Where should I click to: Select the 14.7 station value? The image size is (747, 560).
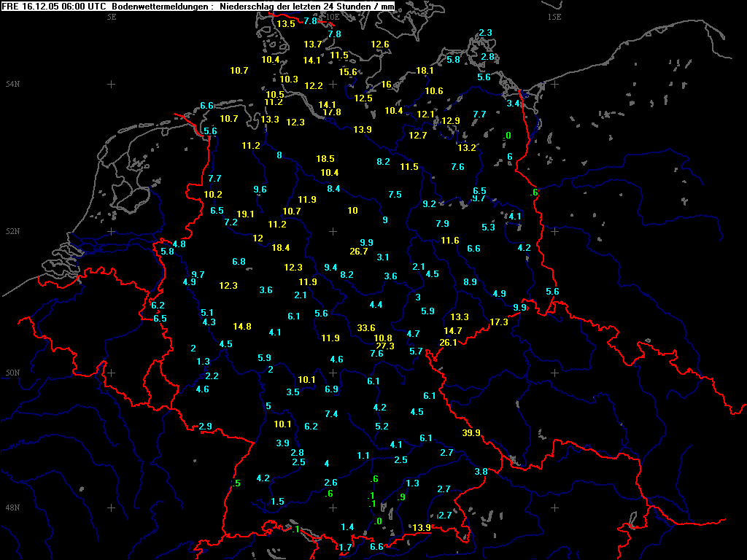(x=452, y=330)
